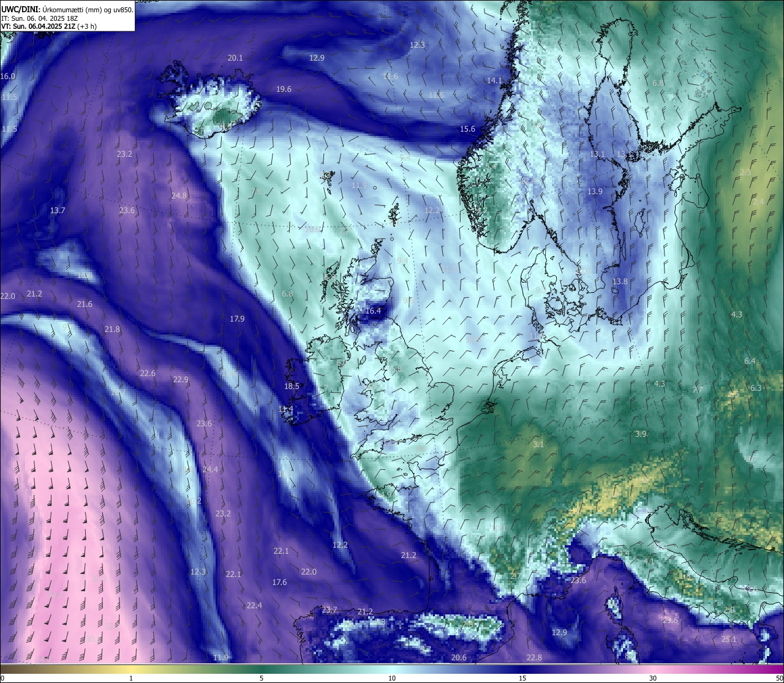Click the 20.6 value at Spain's south edge
Screen dimensions: 784x683
pos(459,658)
